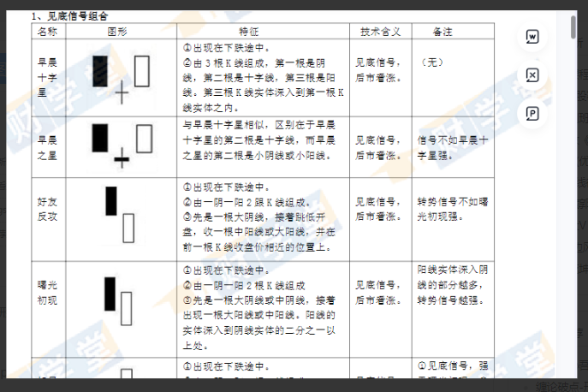This screenshot has width=588, height=392.
Task: Click the '名称' column header
Action: [48, 31]
